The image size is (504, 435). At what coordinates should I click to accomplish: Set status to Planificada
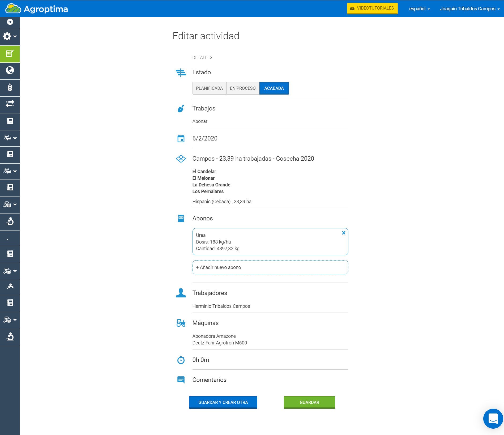(x=209, y=88)
